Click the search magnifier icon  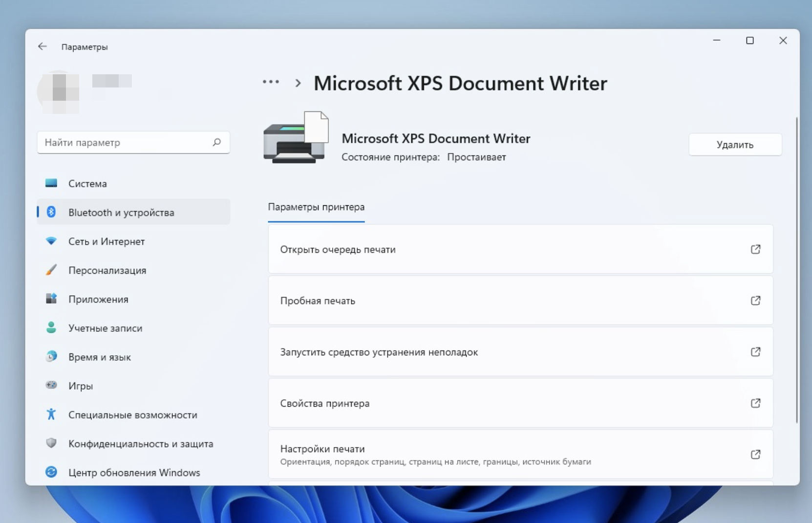[216, 142]
